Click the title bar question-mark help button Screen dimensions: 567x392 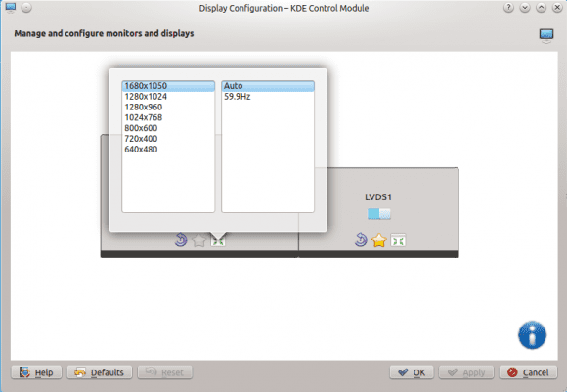(508, 8)
